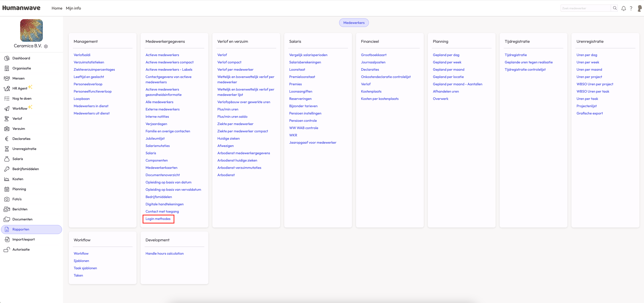Click the search magnifier icon
The width and height of the screenshot is (644, 303).
pos(615,8)
